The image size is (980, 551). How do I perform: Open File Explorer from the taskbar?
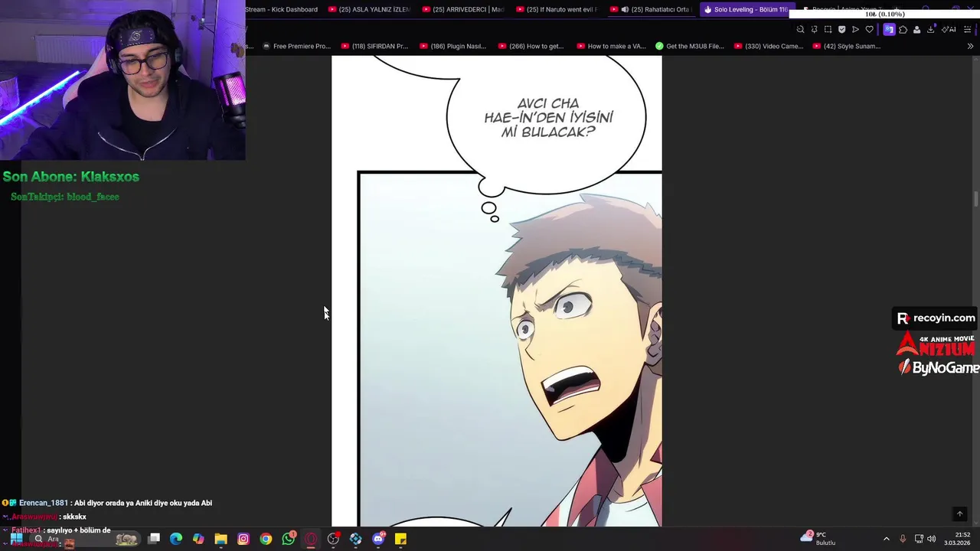point(220,539)
